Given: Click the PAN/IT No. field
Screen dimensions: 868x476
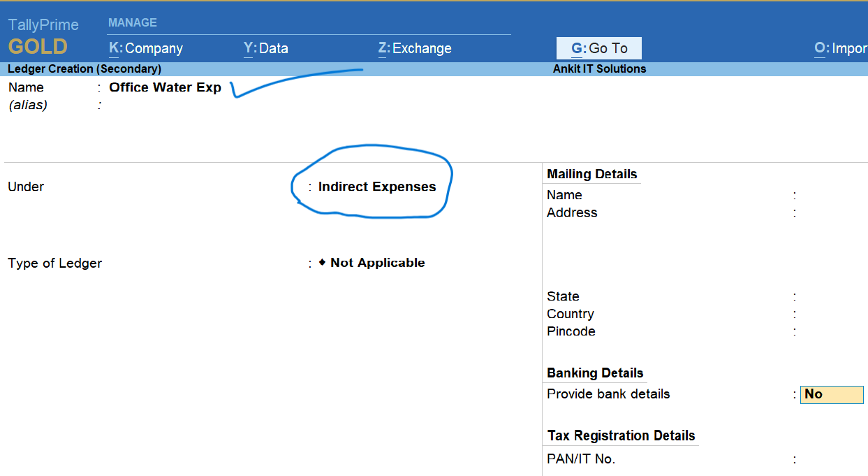Looking at the screenshot, I should 831,460.
